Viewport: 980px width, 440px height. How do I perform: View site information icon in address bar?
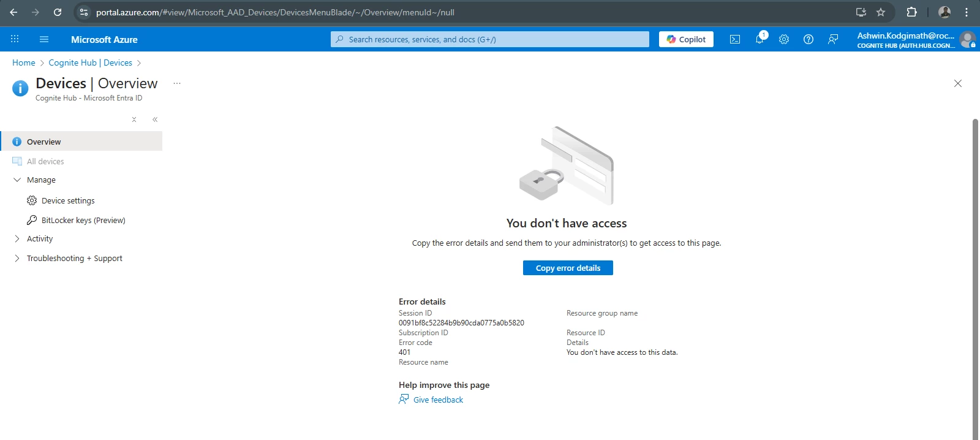point(84,12)
